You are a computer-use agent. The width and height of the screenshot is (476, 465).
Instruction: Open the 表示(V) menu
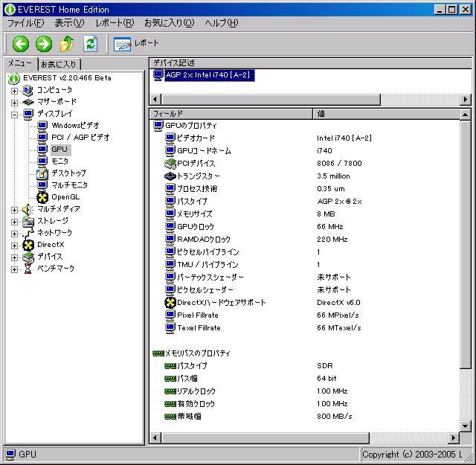69,23
